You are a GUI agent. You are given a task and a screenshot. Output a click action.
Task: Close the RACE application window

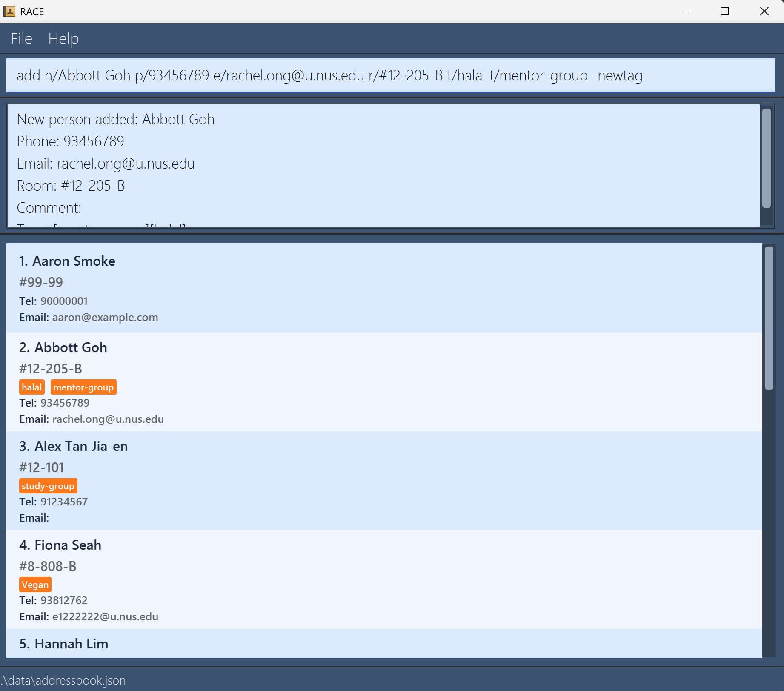[764, 11]
